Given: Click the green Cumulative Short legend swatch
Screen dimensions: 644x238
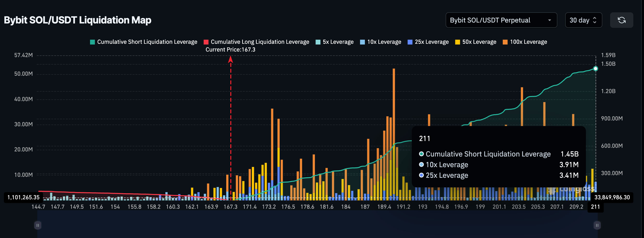Looking at the screenshot, I should 92,42.
